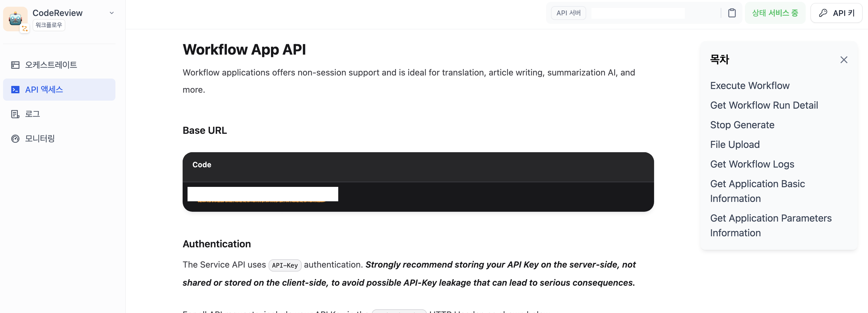Screen dimensions: 868x313
Task: Click the API server URL field
Action: [x=638, y=13]
